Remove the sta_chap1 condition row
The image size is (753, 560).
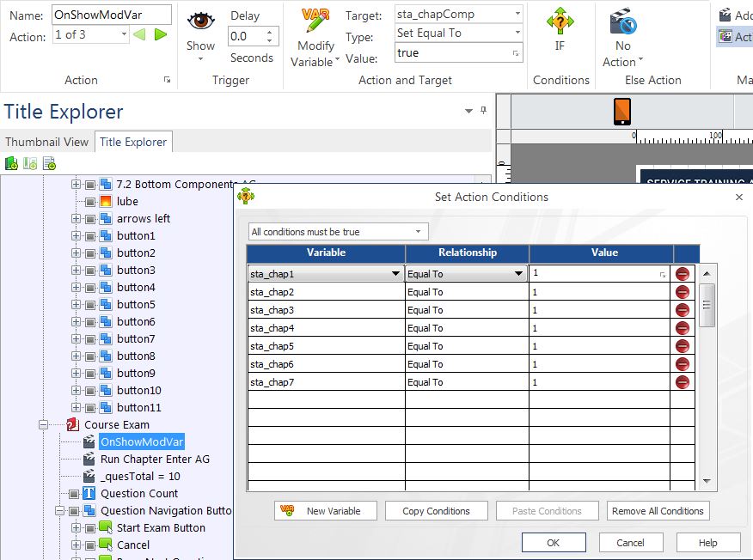[682, 274]
